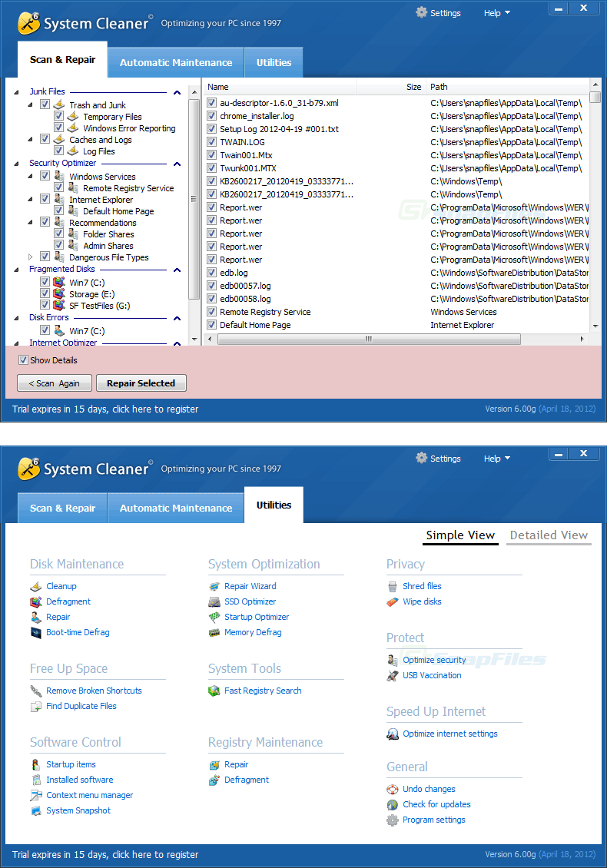
Task: Click the Registry Maintenance Defragment icon
Action: [214, 780]
